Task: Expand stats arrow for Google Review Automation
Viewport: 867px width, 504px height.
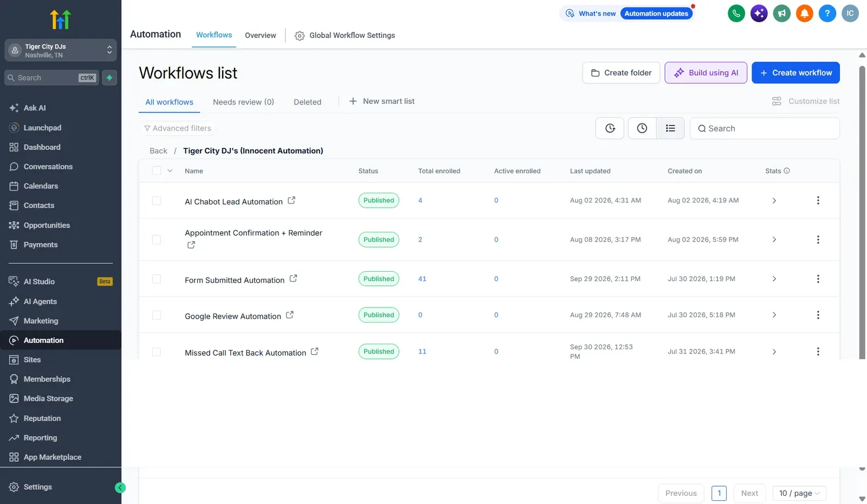Action: 774,315
